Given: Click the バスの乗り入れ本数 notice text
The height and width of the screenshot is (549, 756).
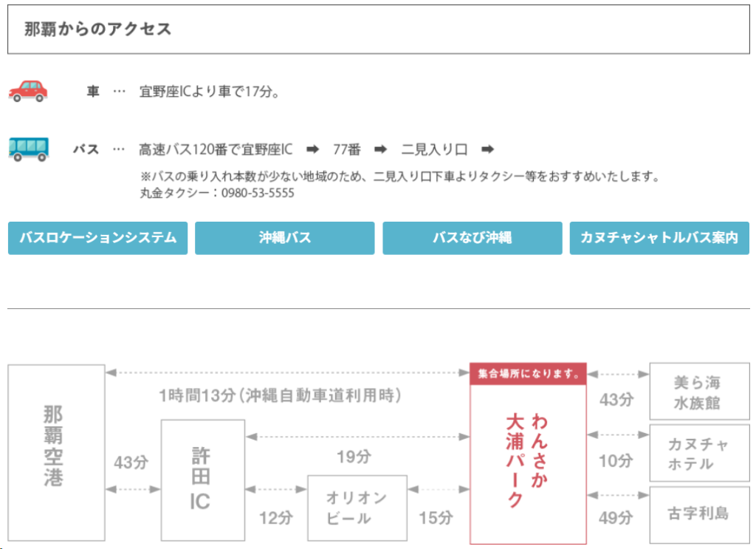Looking at the screenshot, I should pos(399,176).
